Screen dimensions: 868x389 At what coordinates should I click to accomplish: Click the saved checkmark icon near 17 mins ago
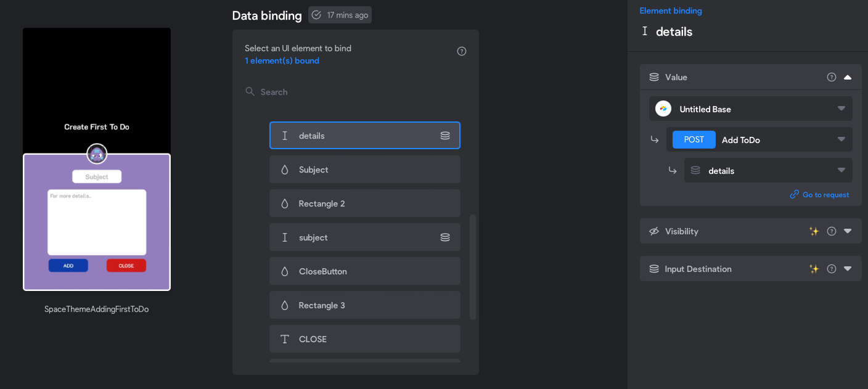click(x=317, y=15)
